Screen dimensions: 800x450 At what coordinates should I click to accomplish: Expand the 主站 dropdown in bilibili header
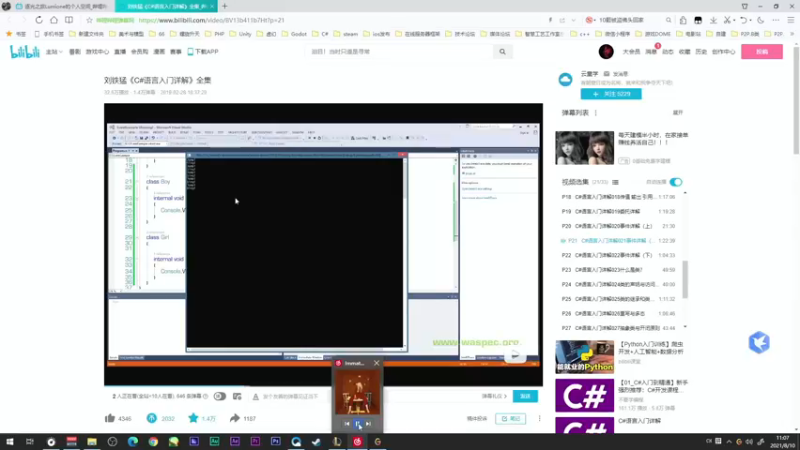54,52
